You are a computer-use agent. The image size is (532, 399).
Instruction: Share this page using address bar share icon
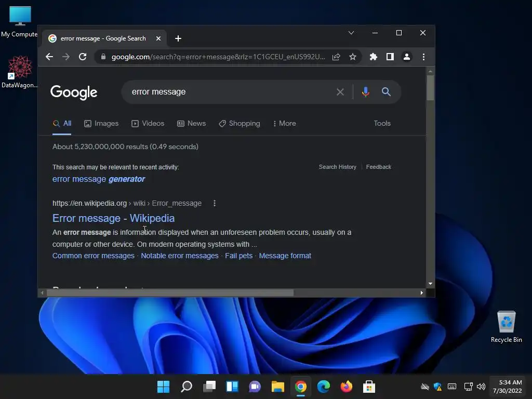pos(336,57)
